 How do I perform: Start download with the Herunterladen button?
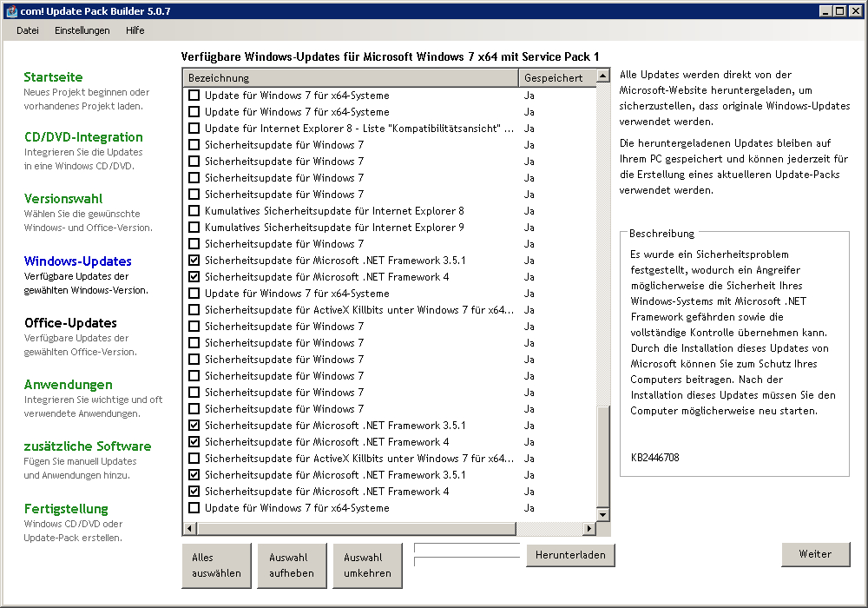click(x=570, y=555)
